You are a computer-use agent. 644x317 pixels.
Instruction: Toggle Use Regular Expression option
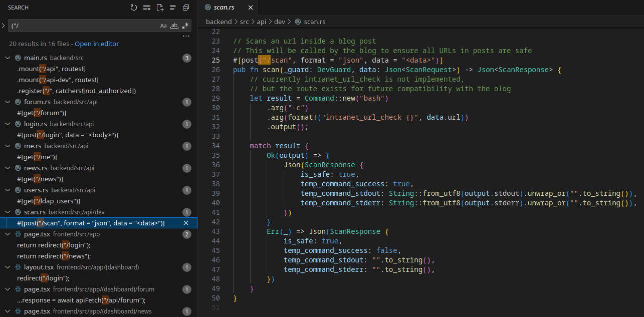(x=185, y=26)
